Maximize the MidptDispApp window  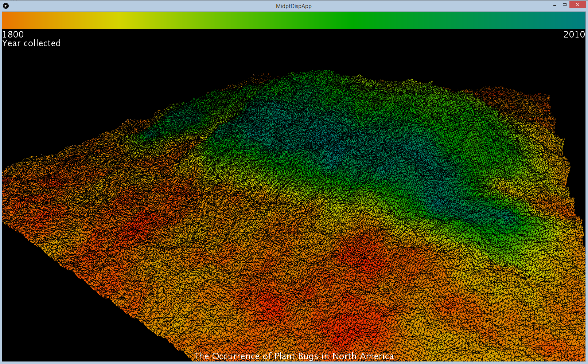(565, 5)
